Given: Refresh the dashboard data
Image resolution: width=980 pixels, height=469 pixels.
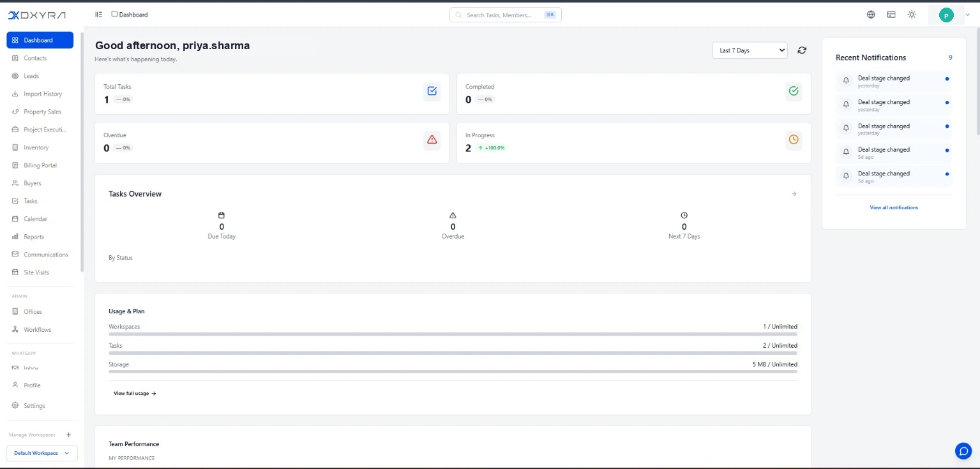Looking at the screenshot, I should point(802,50).
